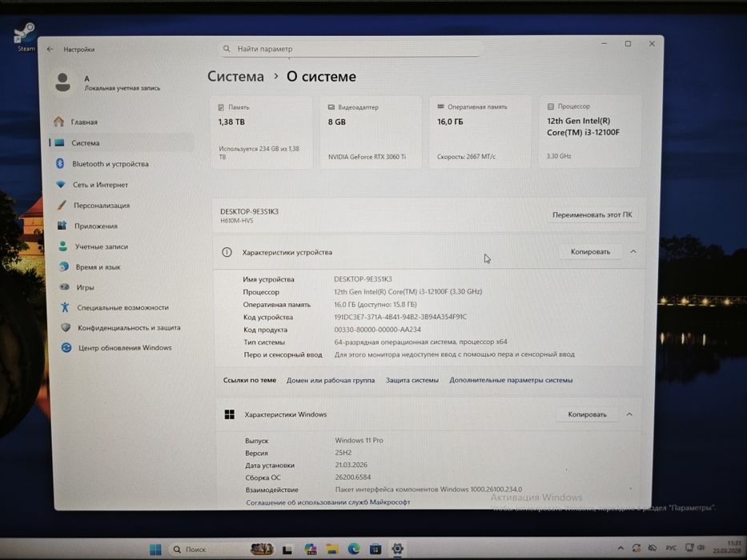Copy device specs with Копировать button
Viewport: 747px width, 560px height.
(x=590, y=252)
